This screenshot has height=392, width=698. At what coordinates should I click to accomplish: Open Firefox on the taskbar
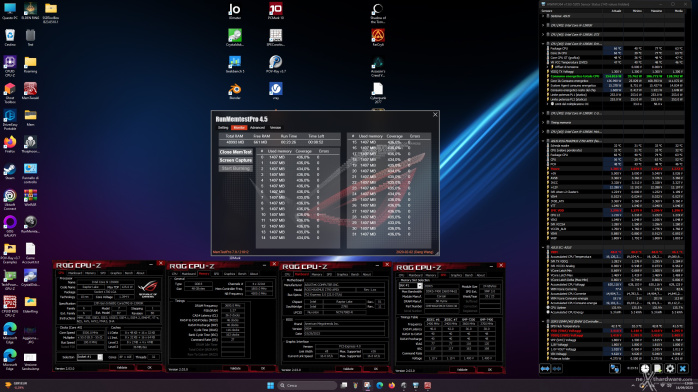(x=392, y=385)
